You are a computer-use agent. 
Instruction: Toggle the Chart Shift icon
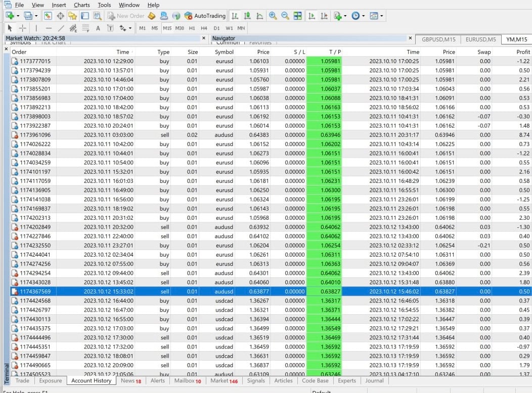(x=324, y=16)
